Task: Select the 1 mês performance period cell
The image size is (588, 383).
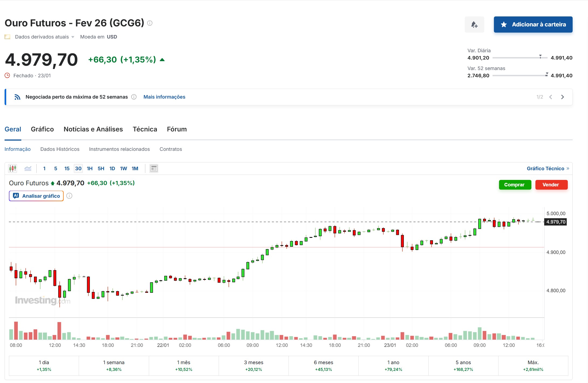Action: coord(184,365)
